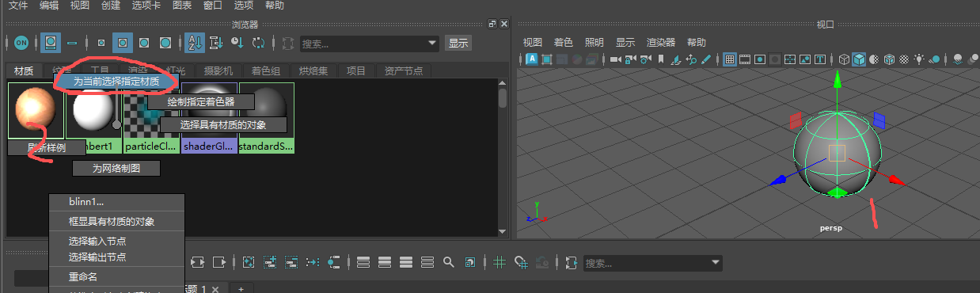Toggle the viewport grid display
980x293 pixels.
click(730, 59)
